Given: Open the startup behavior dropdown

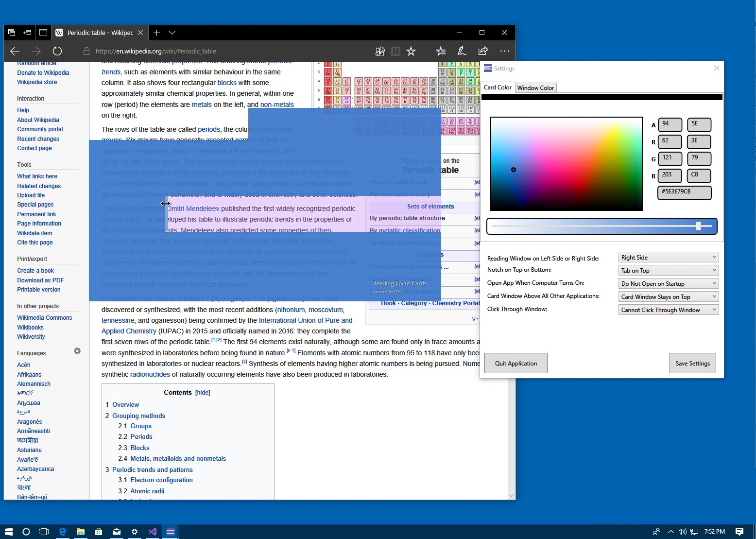Looking at the screenshot, I should 669,284.
